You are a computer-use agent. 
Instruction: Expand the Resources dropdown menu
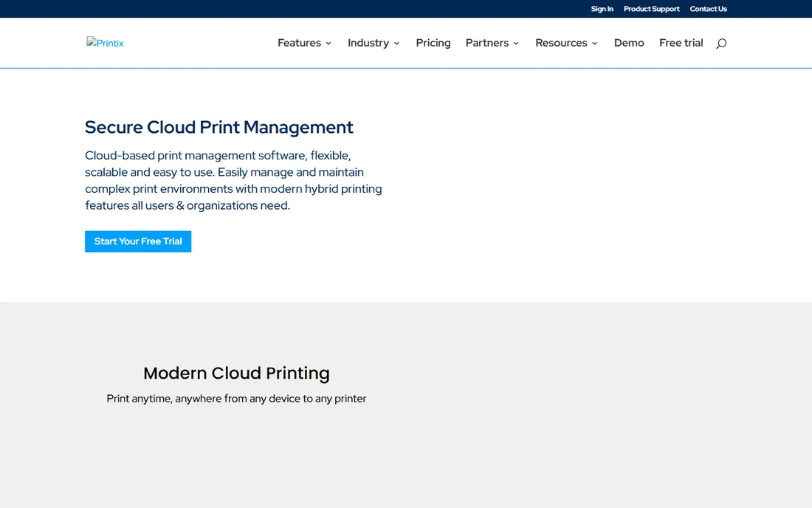tap(566, 43)
